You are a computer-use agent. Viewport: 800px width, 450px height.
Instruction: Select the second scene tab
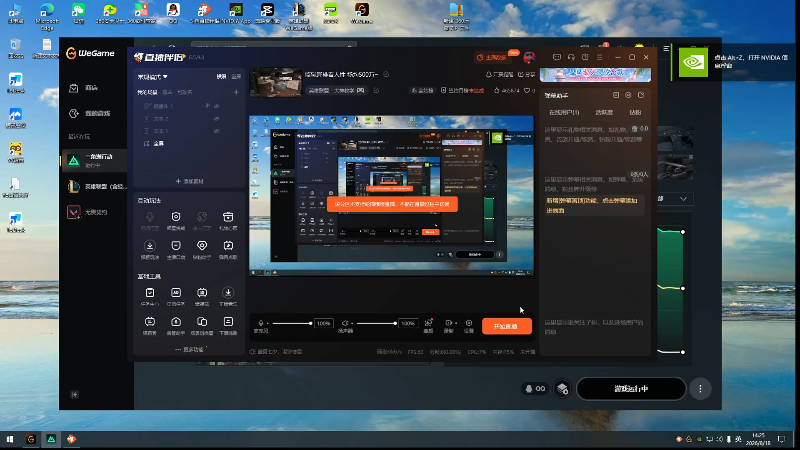click(x=167, y=92)
